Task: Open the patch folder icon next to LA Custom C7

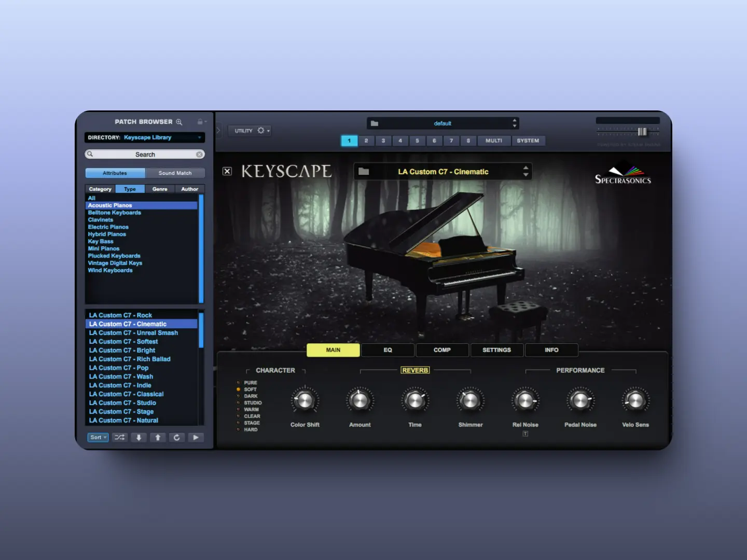Action: 364,172
